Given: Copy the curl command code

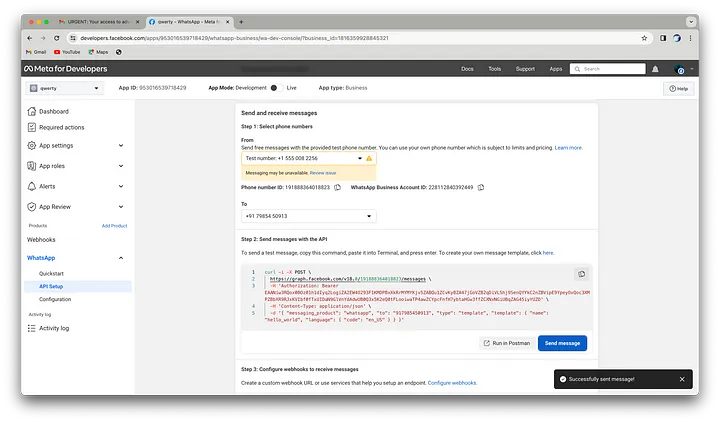Looking at the screenshot, I should (x=581, y=274).
